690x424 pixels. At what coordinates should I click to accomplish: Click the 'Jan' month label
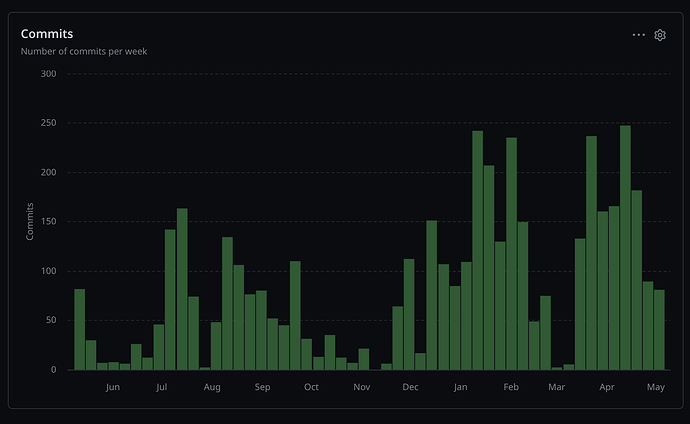click(x=460, y=387)
